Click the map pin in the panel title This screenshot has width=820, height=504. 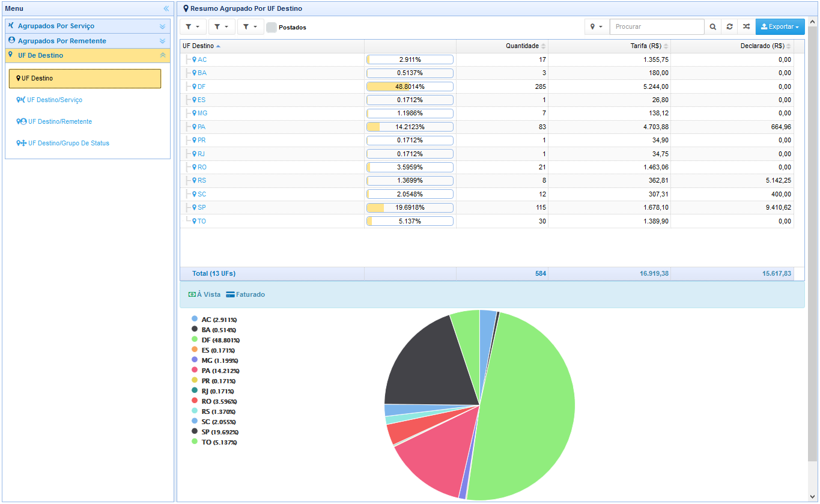(x=186, y=8)
